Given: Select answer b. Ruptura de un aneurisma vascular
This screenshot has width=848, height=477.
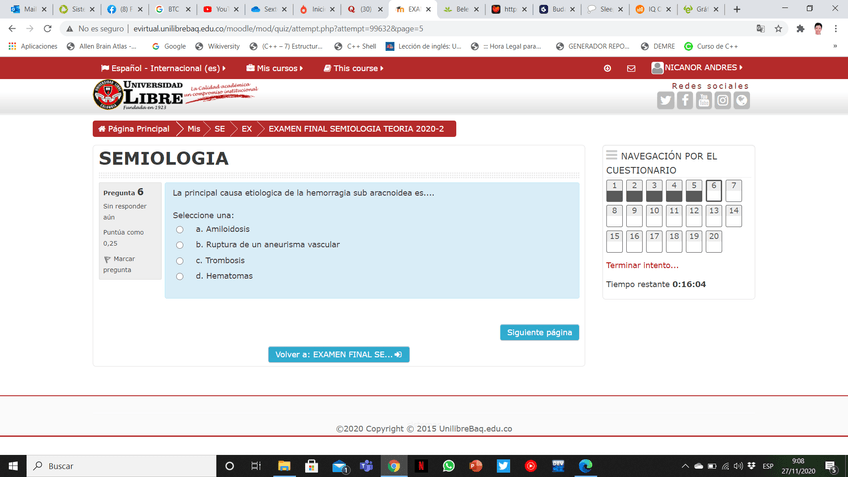Looking at the screenshot, I should click(x=180, y=245).
